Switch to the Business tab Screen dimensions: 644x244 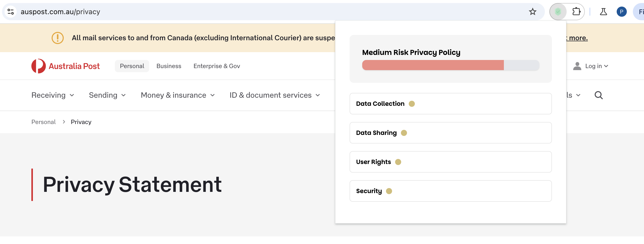(x=169, y=66)
